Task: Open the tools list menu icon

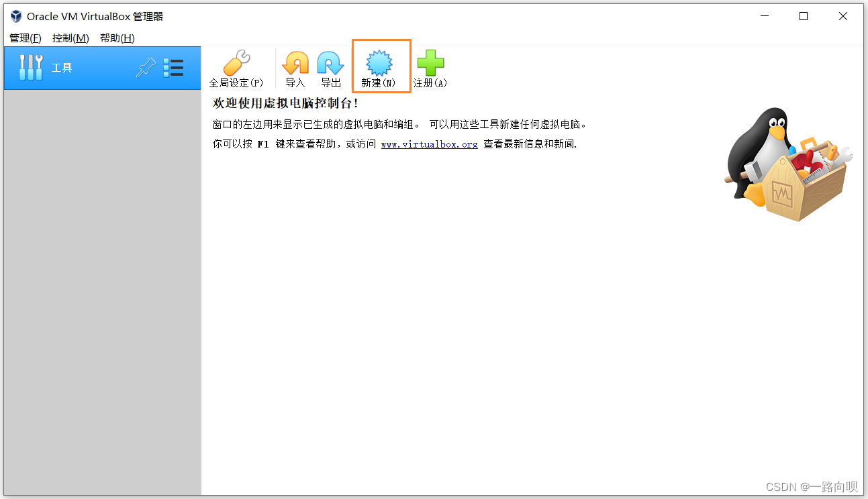Action: pos(173,68)
